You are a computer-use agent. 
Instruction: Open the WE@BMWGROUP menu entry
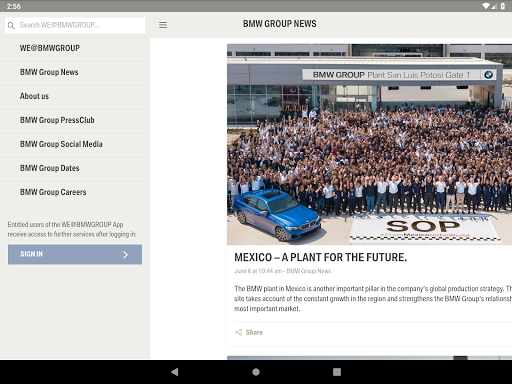point(75,48)
